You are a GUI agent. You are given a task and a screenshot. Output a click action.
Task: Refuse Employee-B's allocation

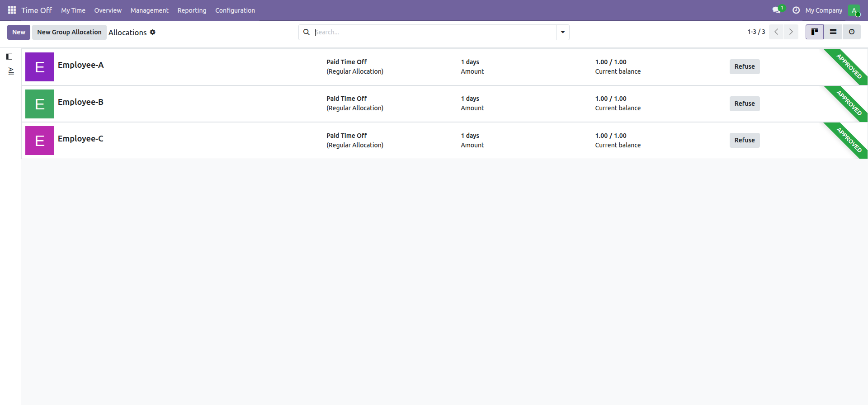tap(745, 104)
